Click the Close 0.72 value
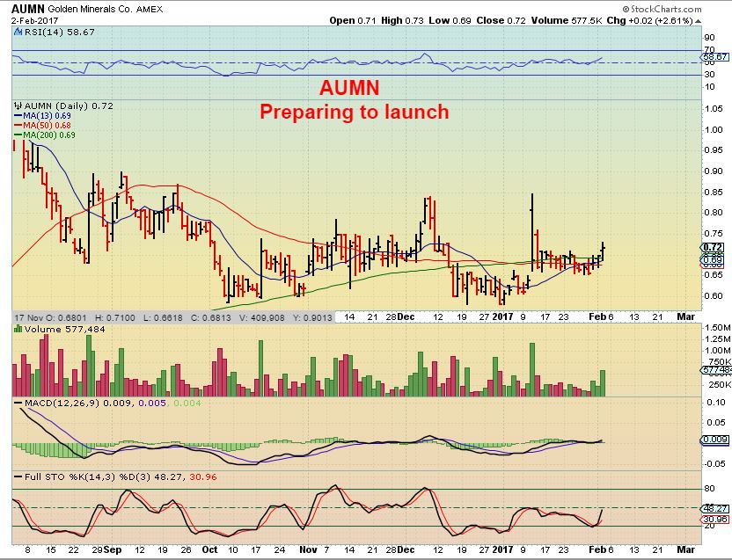Viewport: 732px width, 560px height. coord(501,20)
